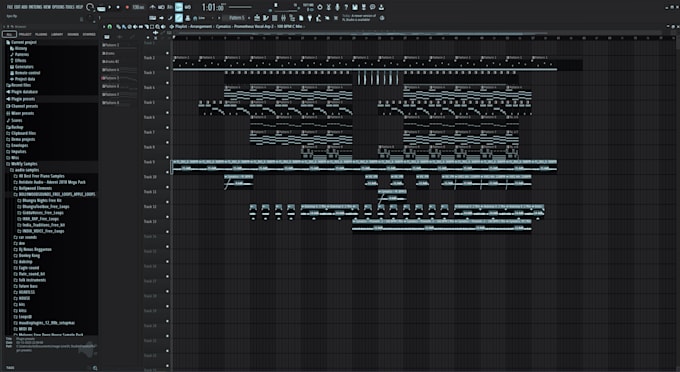The height and width of the screenshot is (372, 680).
Task: Click the record button in transport
Action: tap(127, 7)
